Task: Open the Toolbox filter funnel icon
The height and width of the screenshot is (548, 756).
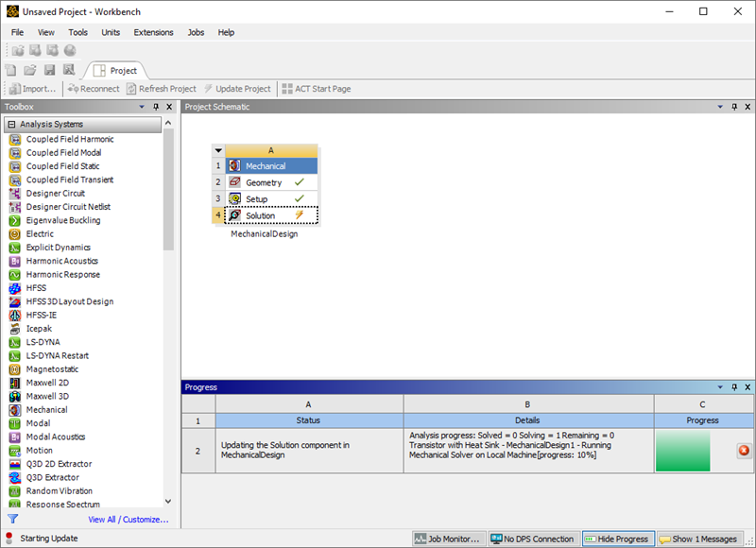Action: point(12,519)
